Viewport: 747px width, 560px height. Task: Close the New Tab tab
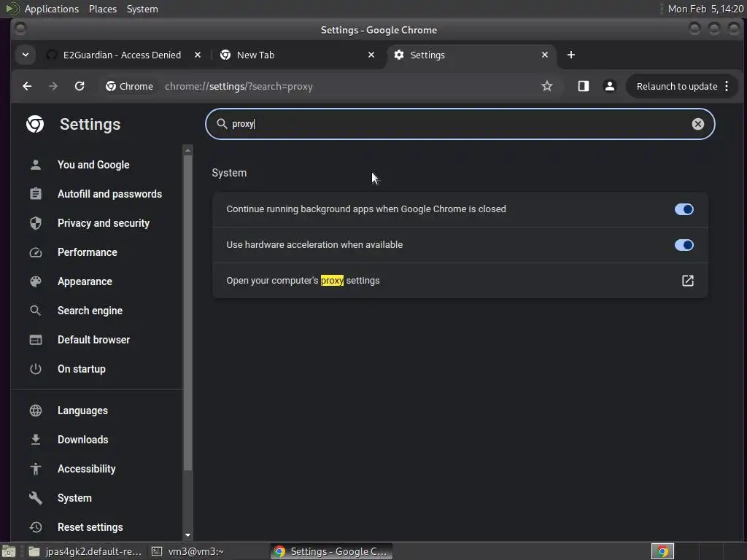tap(371, 55)
